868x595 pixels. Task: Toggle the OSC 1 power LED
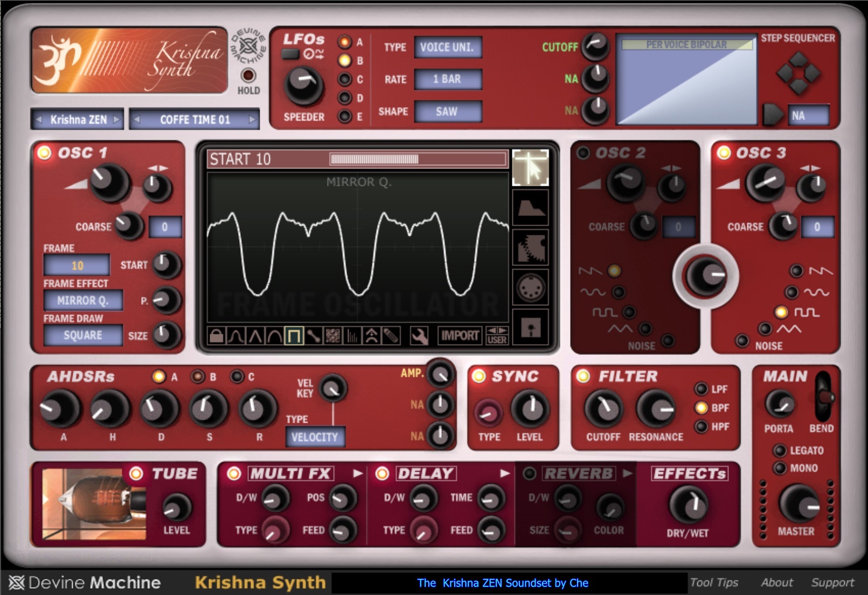point(44,153)
